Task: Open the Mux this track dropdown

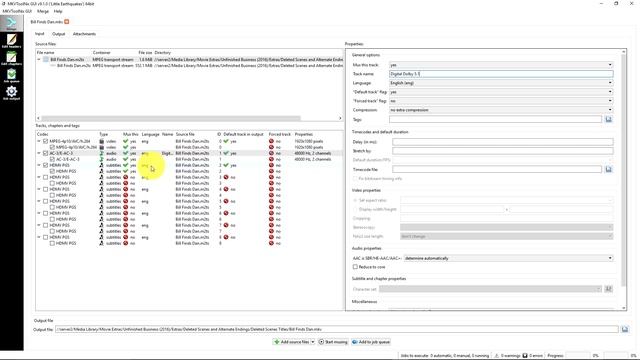Action: [x=501, y=65]
